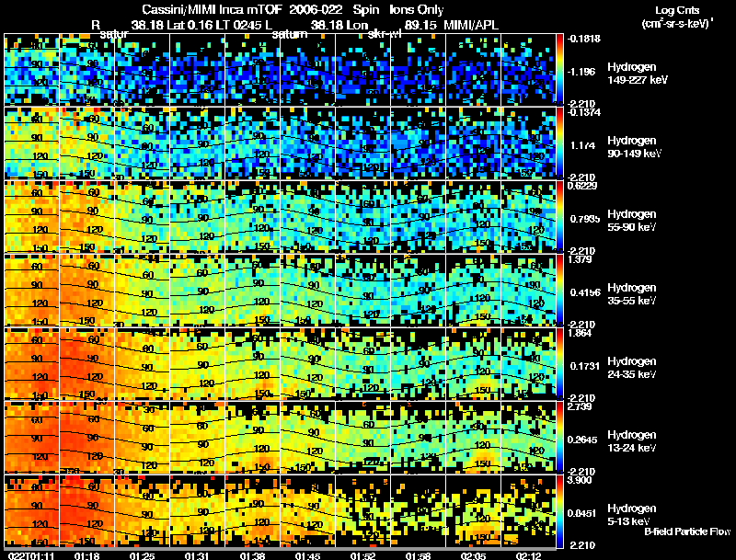The width and height of the screenshot is (736, 560).
Task: Click the '-1.196' colorbar midpoint value
Action: click(x=582, y=72)
